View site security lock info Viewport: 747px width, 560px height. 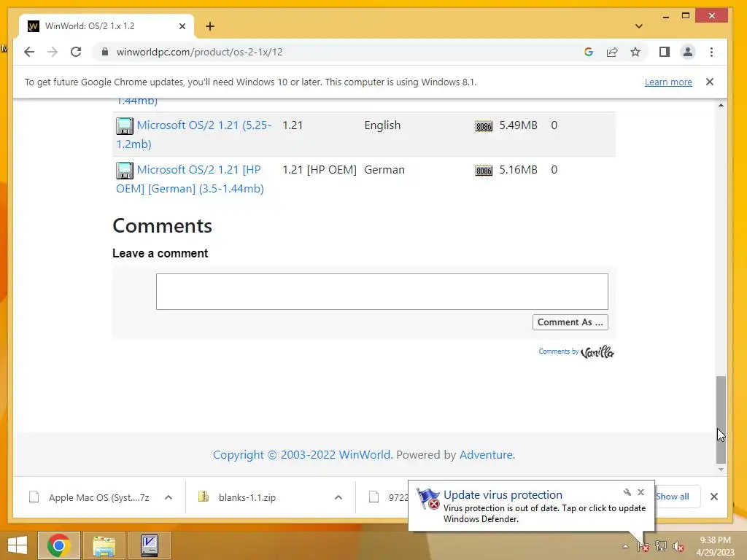pyautogui.click(x=105, y=52)
